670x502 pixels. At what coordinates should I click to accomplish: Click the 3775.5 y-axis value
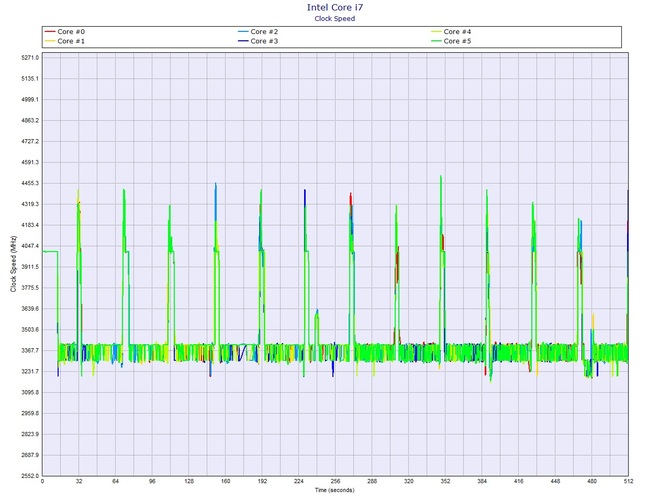[29, 288]
